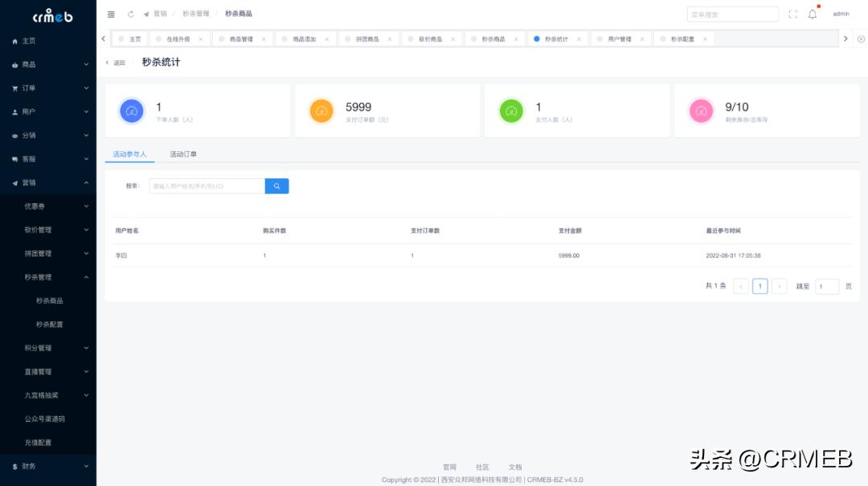The height and width of the screenshot is (486, 868).
Task: Click the blue magnifier search button
Action: tap(276, 186)
